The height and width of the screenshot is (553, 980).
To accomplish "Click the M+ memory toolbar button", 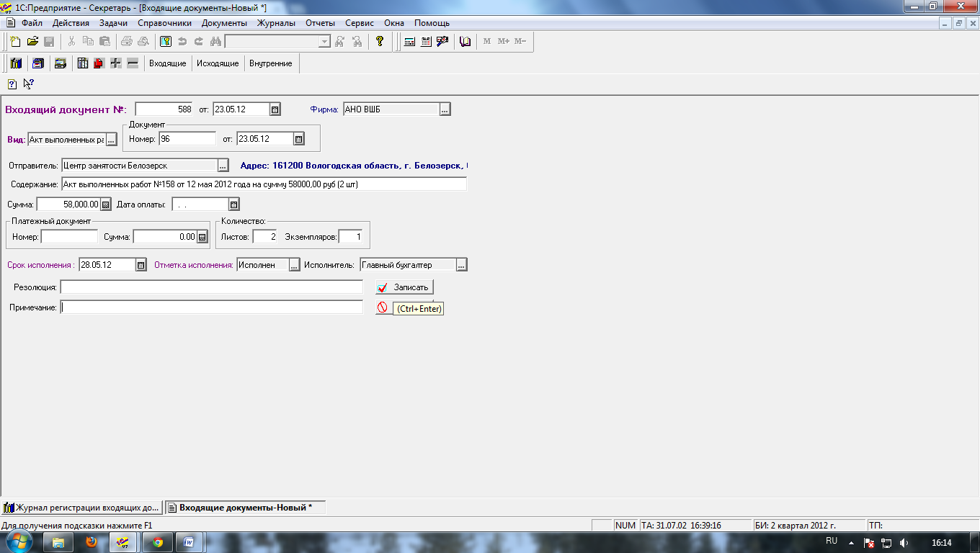I will [x=504, y=41].
